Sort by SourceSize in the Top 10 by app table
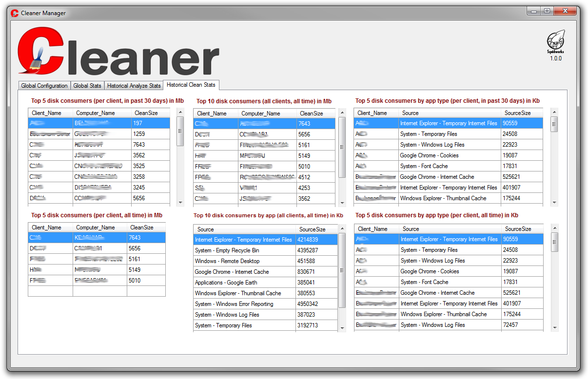Viewport: 588px width, 379px height. [x=316, y=229]
